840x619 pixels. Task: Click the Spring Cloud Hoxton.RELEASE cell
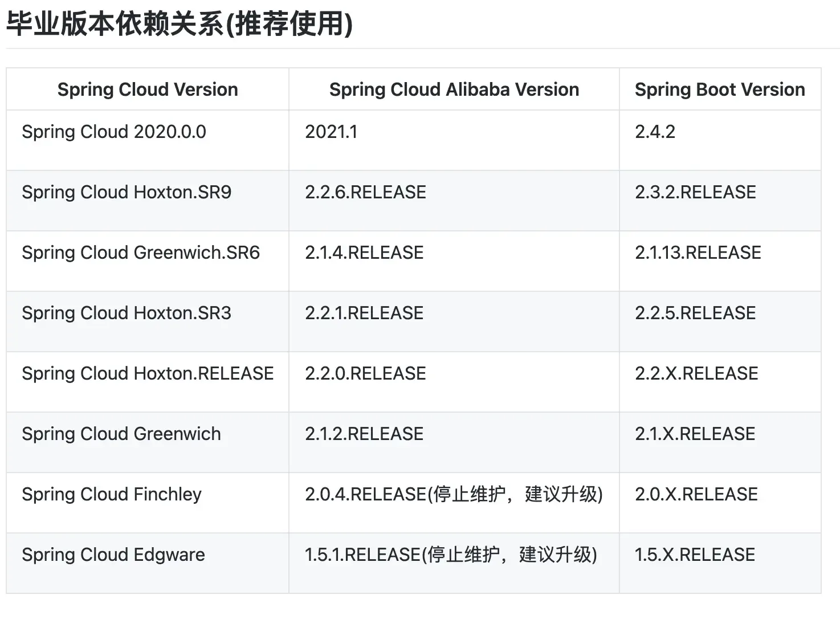click(148, 382)
